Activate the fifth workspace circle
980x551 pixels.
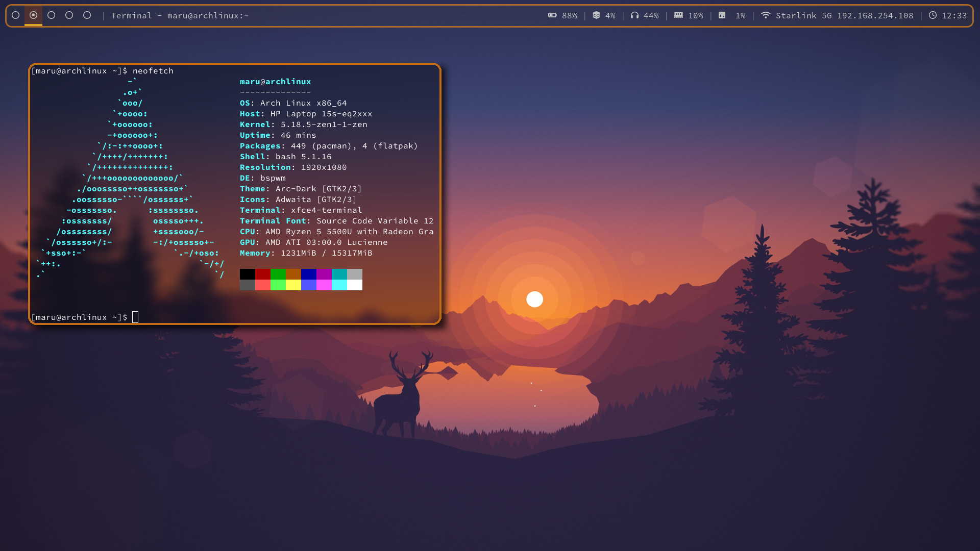tap(87, 15)
